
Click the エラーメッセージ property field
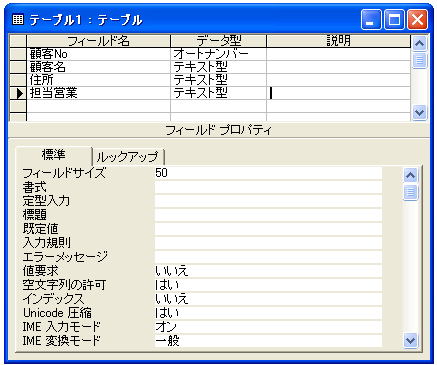tap(268, 257)
